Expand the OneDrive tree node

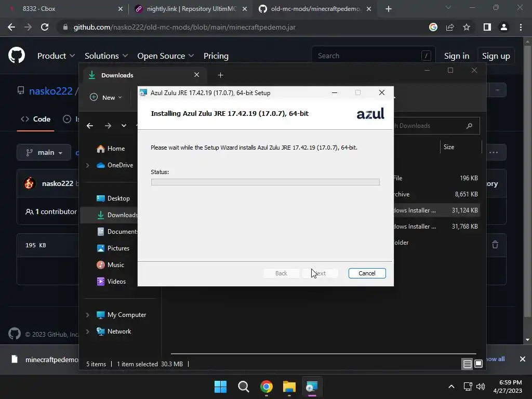(x=87, y=165)
